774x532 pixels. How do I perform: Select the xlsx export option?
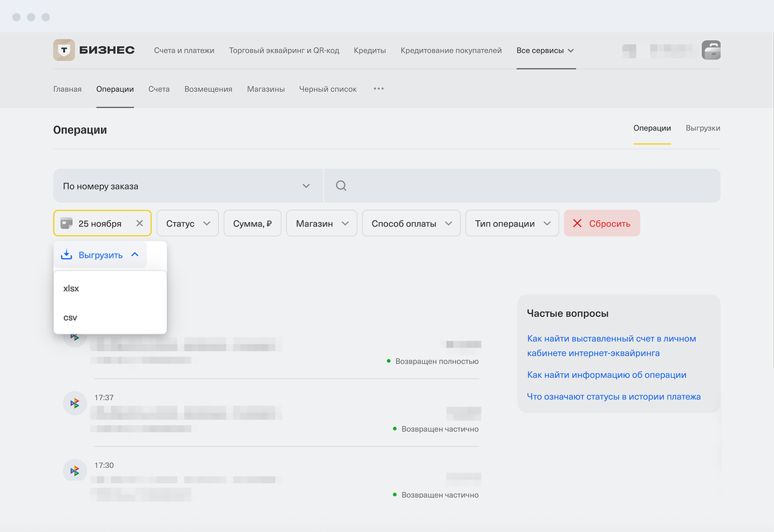click(x=110, y=289)
